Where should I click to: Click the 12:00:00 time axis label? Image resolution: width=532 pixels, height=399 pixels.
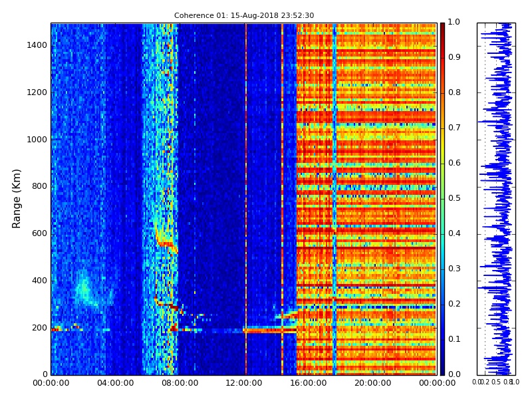[244, 383]
